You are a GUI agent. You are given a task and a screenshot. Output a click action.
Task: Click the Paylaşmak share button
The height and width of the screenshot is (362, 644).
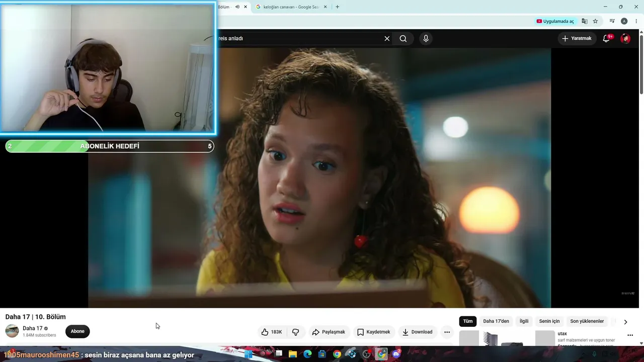coord(329,332)
